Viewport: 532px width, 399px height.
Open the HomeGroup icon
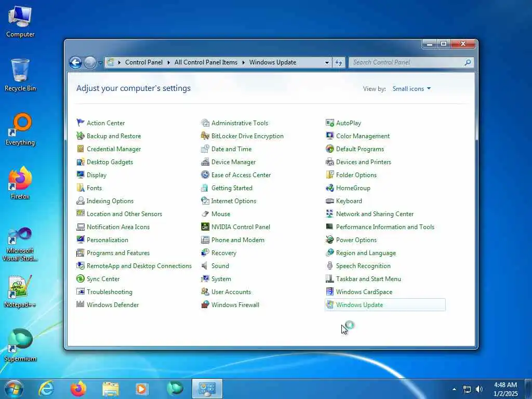click(330, 188)
